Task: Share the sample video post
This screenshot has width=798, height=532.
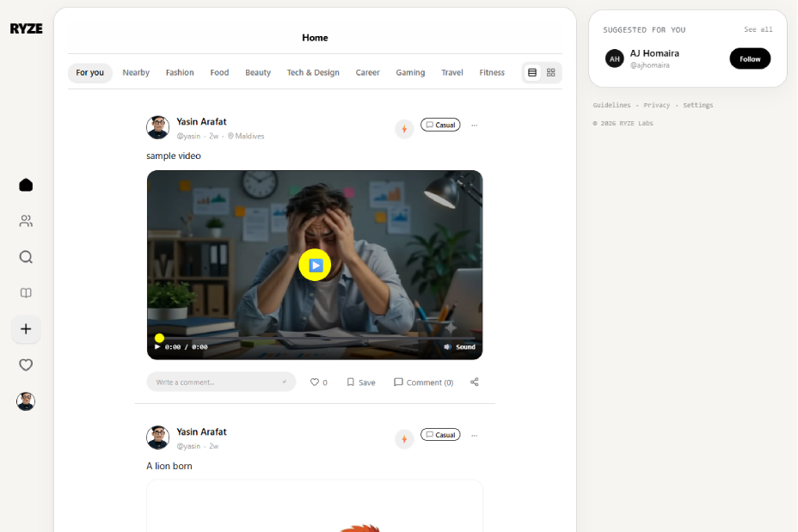Action: point(475,382)
